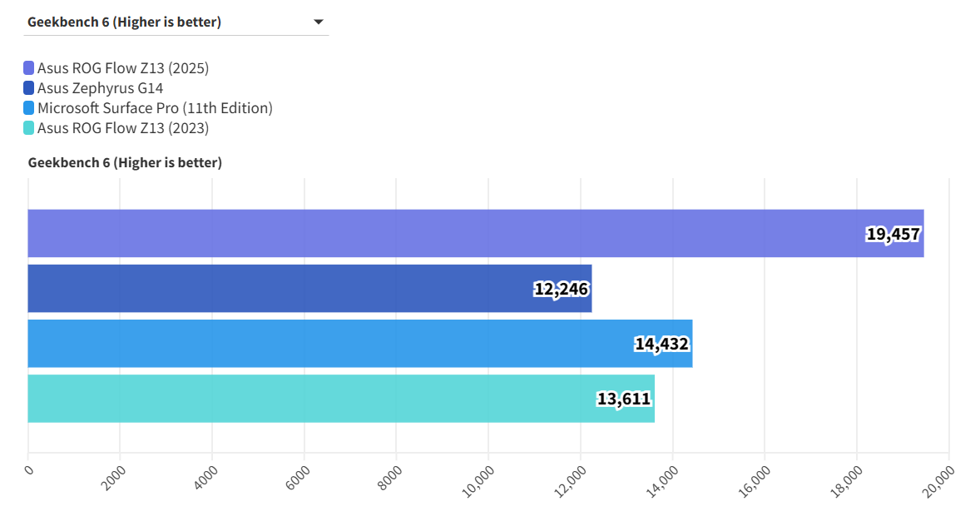Click the Asus ROG Flow Z13 (2025) legend swatch
This screenshot has height=511, width=980.
click(29, 68)
